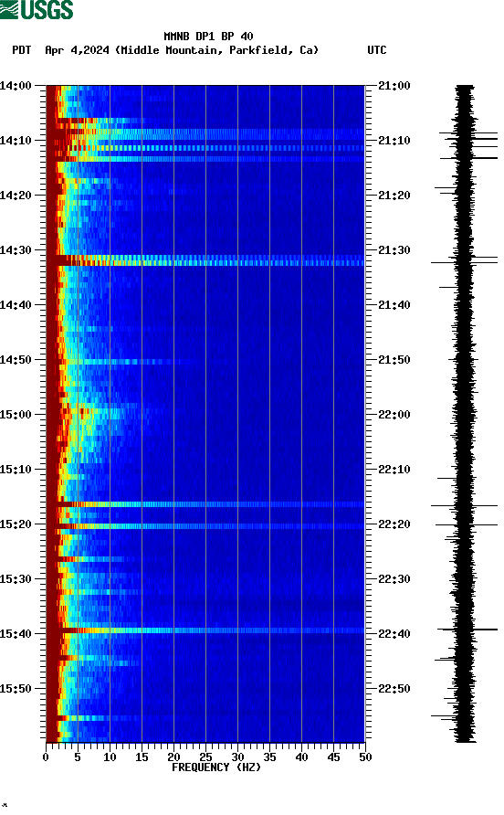
Task: Click the '45' frequency axis tick label
Action: 333,757
